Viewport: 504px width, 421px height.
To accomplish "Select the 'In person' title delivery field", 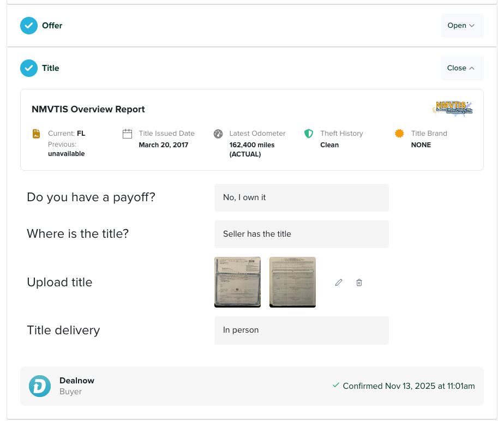I will [302, 330].
